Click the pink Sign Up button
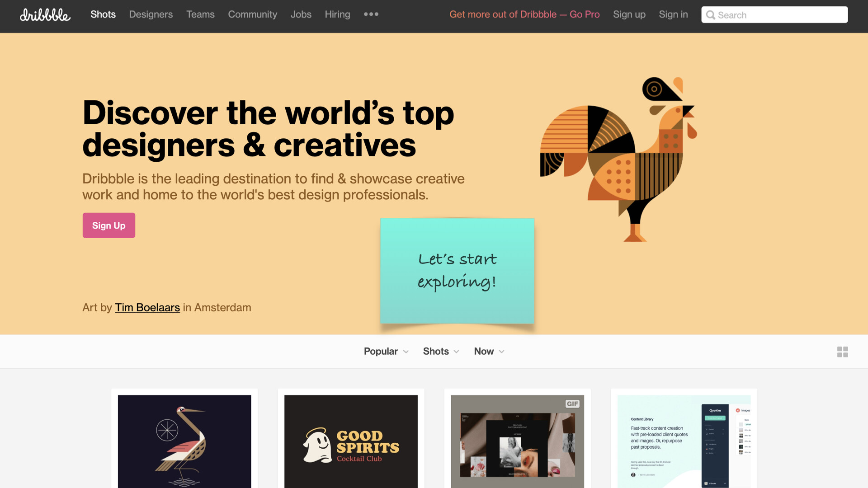Image resolution: width=868 pixels, height=488 pixels. coord(109,225)
